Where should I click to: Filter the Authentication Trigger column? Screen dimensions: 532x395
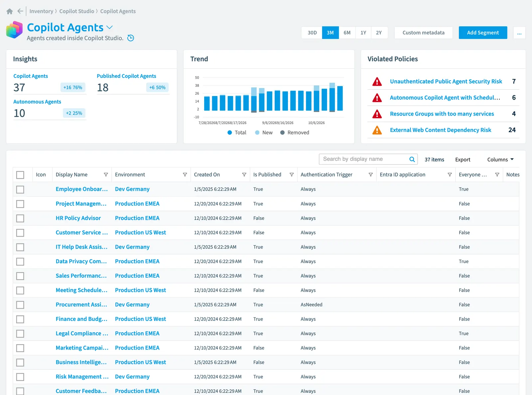coord(371,175)
